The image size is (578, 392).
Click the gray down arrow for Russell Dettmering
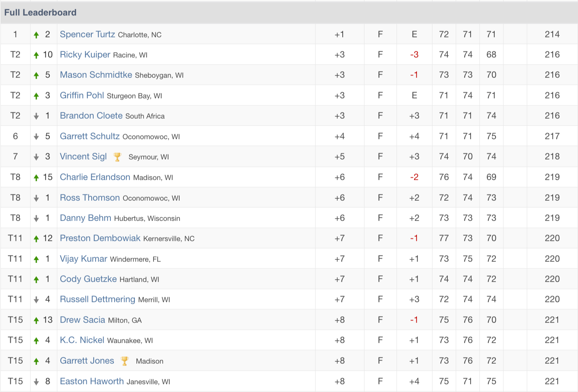click(x=36, y=300)
